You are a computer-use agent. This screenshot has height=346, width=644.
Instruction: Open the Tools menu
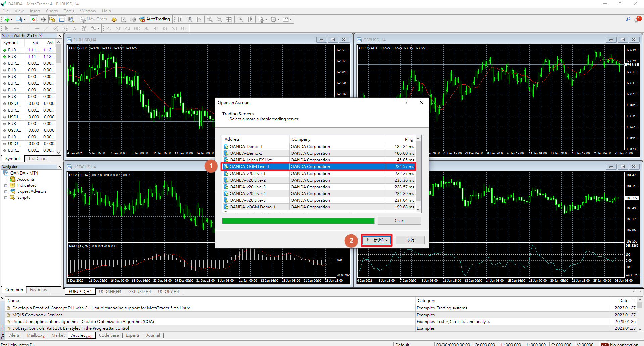pos(69,11)
